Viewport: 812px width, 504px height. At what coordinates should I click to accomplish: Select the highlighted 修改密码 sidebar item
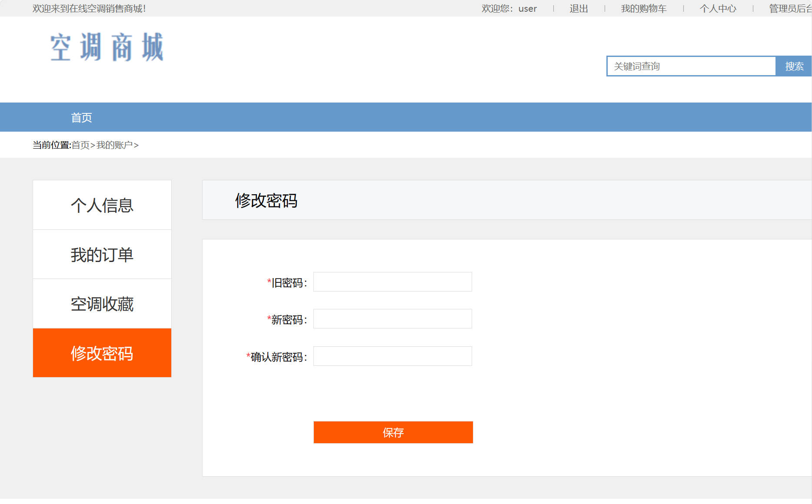[102, 353]
